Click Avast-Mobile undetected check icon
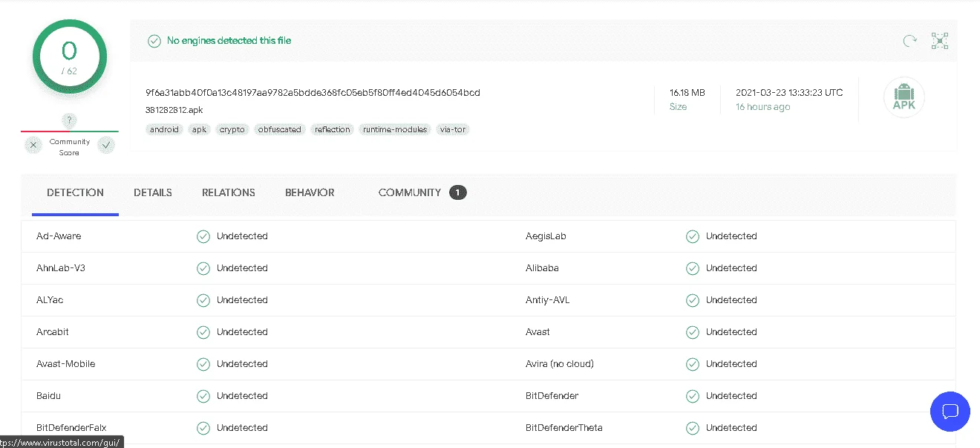The image size is (980, 448). coord(203,364)
